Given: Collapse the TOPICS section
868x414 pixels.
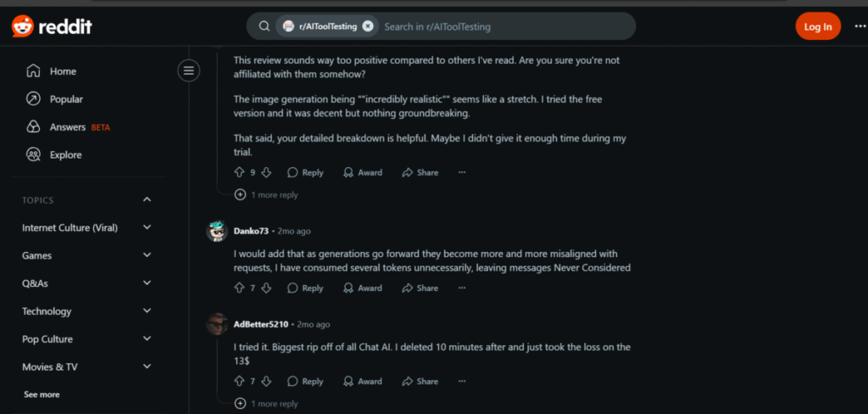Looking at the screenshot, I should point(147,200).
